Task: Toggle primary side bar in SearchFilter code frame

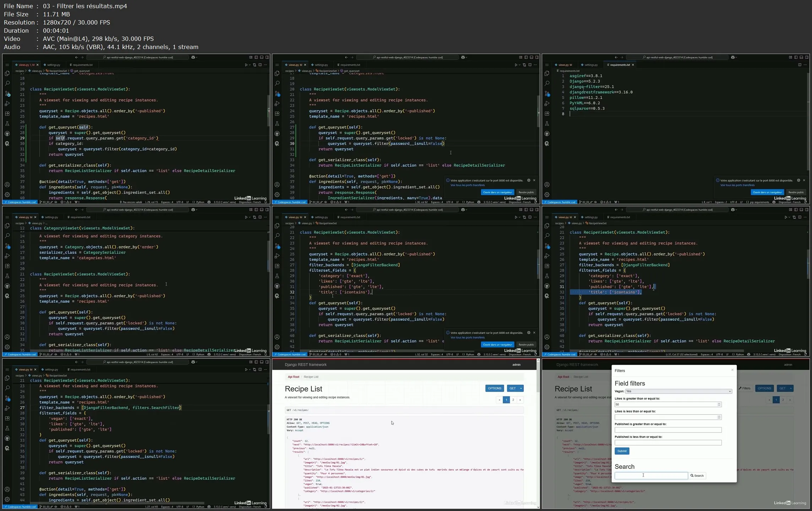Action: [x=256, y=362]
